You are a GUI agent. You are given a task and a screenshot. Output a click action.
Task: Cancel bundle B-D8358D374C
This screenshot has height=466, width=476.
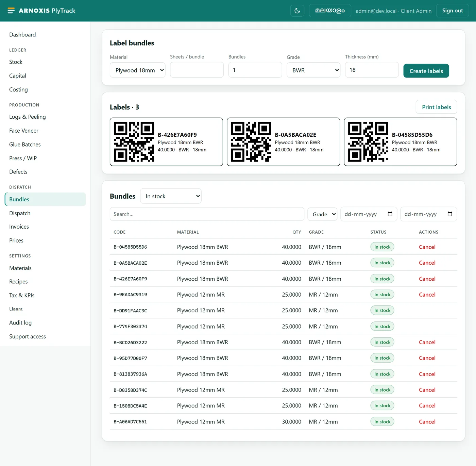(x=427, y=390)
